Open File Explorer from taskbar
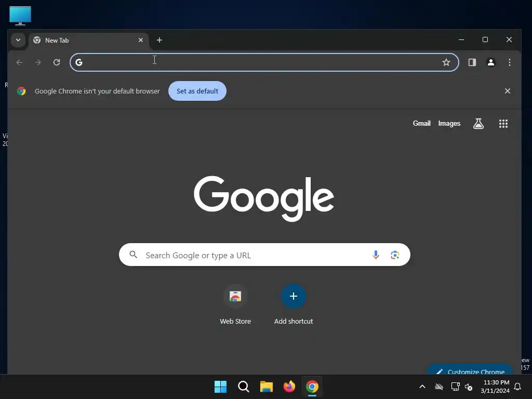 [267, 387]
